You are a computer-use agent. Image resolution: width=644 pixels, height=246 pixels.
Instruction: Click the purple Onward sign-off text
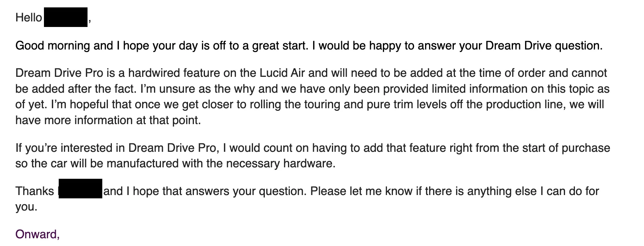tap(37, 235)
